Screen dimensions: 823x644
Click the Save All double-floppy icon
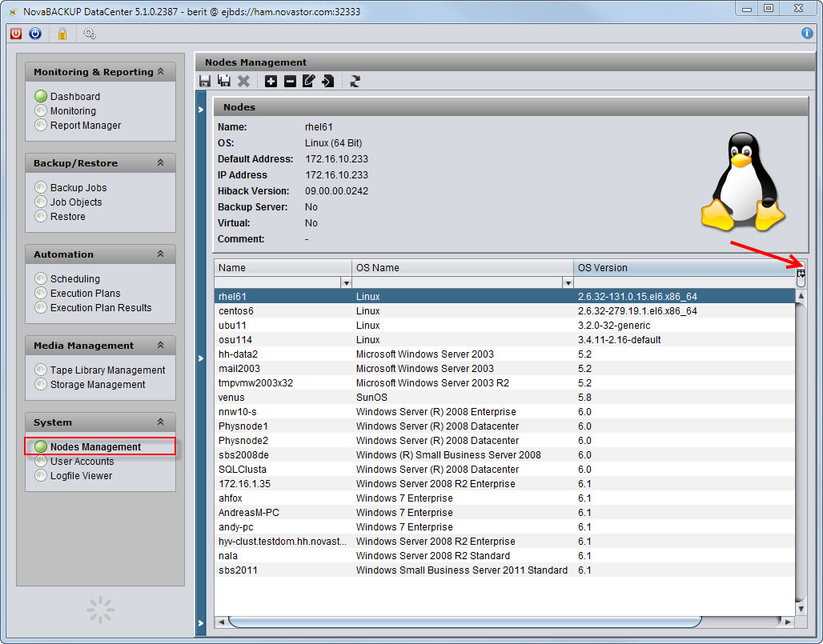[224, 82]
